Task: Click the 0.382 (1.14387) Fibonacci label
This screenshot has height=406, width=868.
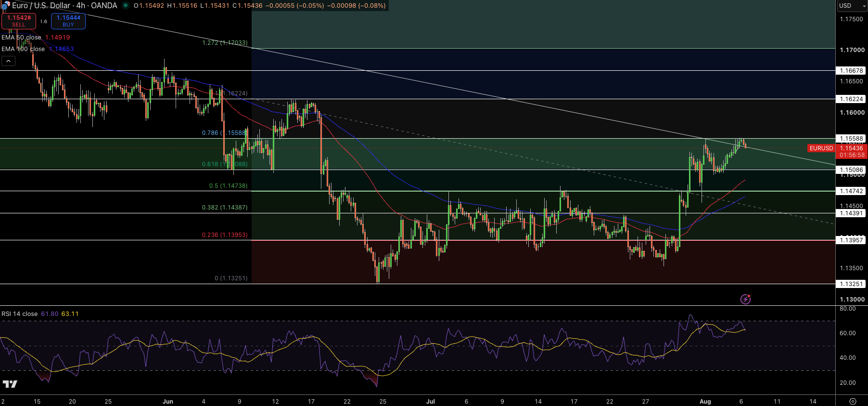Action: click(225, 208)
